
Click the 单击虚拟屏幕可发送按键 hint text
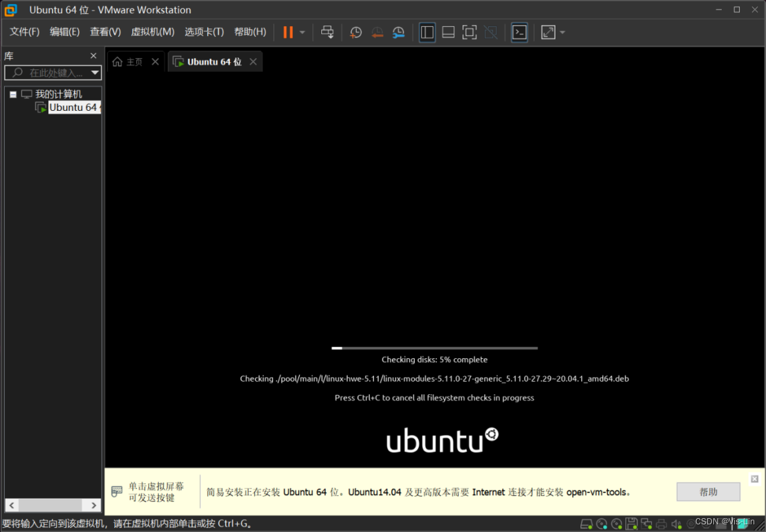157,492
